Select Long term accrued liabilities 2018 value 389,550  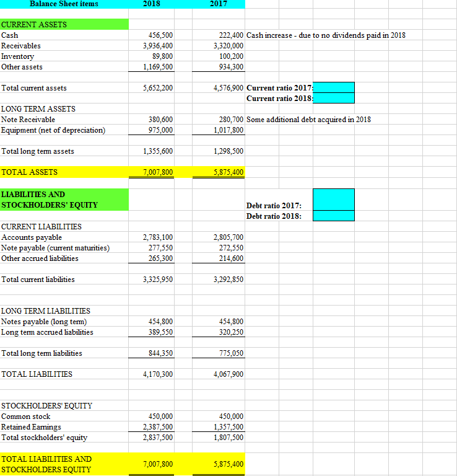click(x=160, y=332)
